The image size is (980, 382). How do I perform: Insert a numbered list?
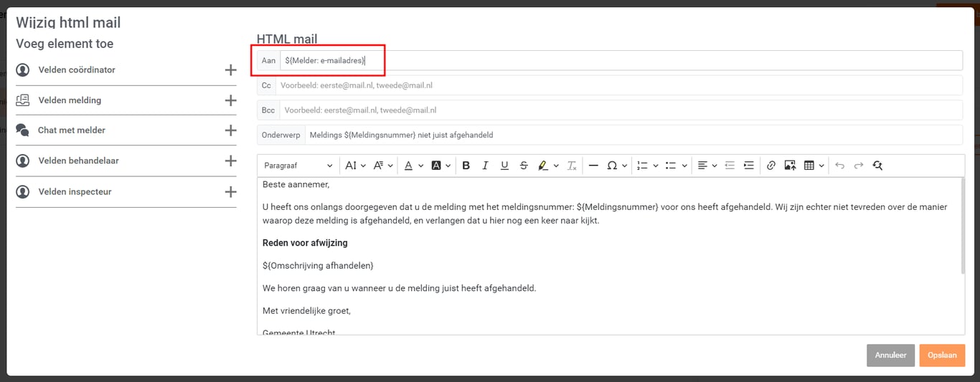click(642, 166)
